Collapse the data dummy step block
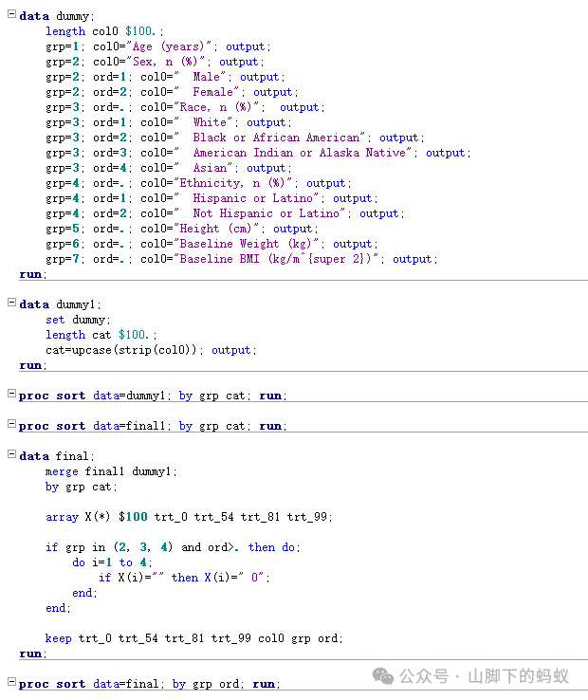The height and width of the screenshot is (700, 588). coord(12,14)
